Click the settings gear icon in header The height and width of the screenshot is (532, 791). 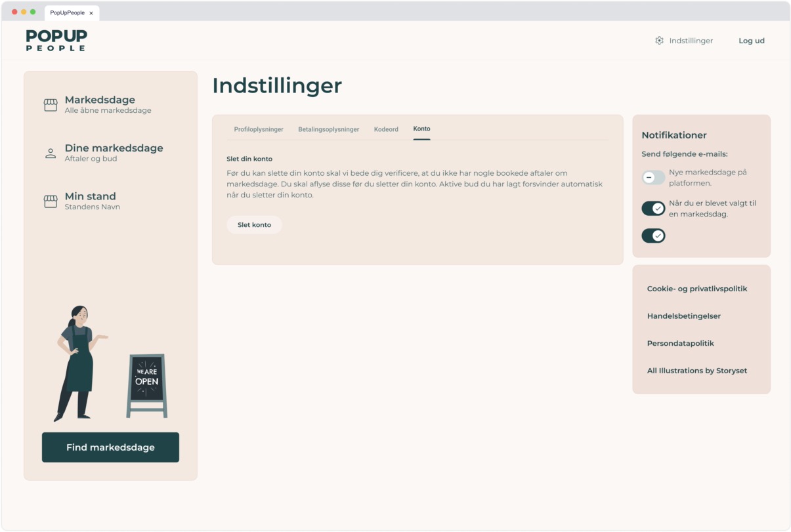(659, 41)
